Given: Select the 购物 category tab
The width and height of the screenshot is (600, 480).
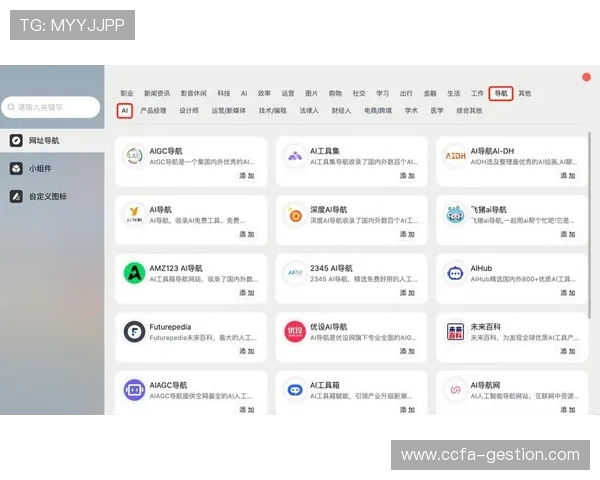Looking at the screenshot, I should (335, 93).
